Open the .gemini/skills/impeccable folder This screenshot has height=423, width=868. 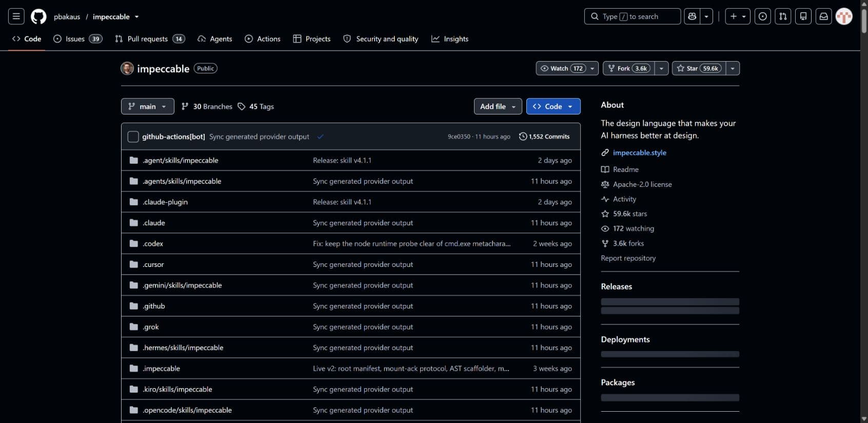click(x=182, y=285)
